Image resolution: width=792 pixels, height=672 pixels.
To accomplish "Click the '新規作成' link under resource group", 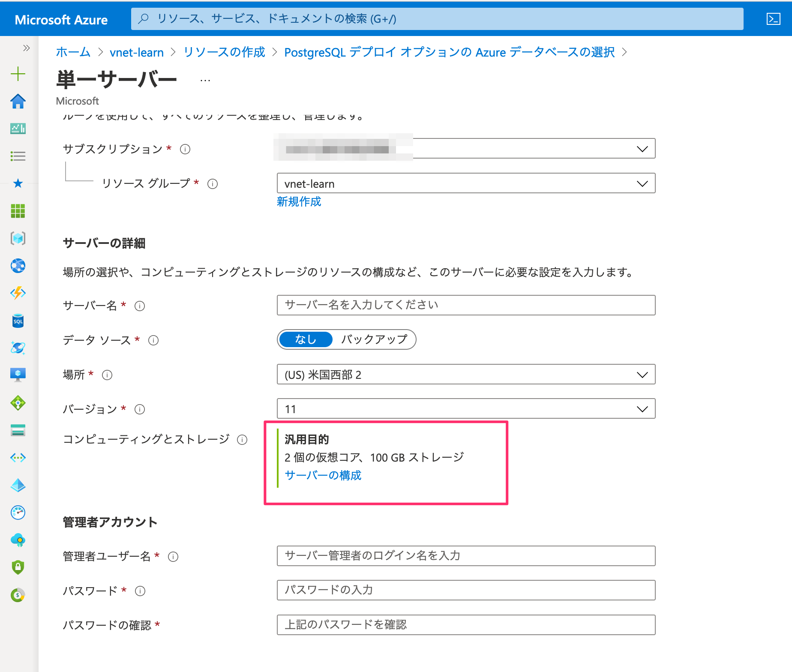I will pyautogui.click(x=299, y=201).
